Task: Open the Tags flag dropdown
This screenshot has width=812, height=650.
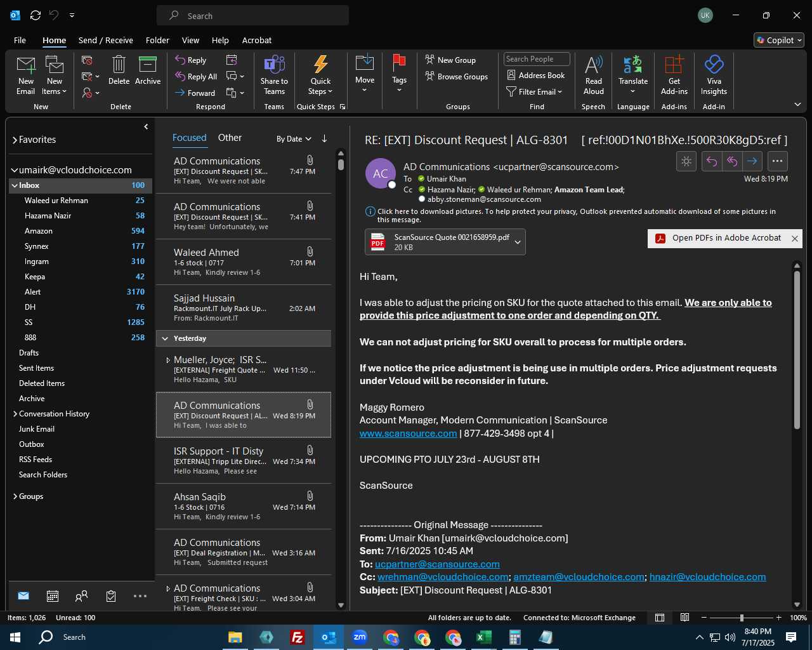Action: click(399, 74)
